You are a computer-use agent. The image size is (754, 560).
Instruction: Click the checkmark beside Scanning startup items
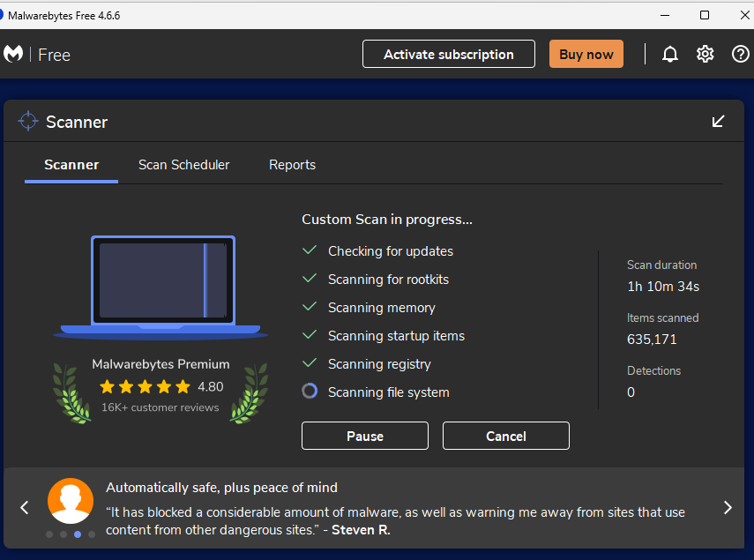tap(310, 334)
